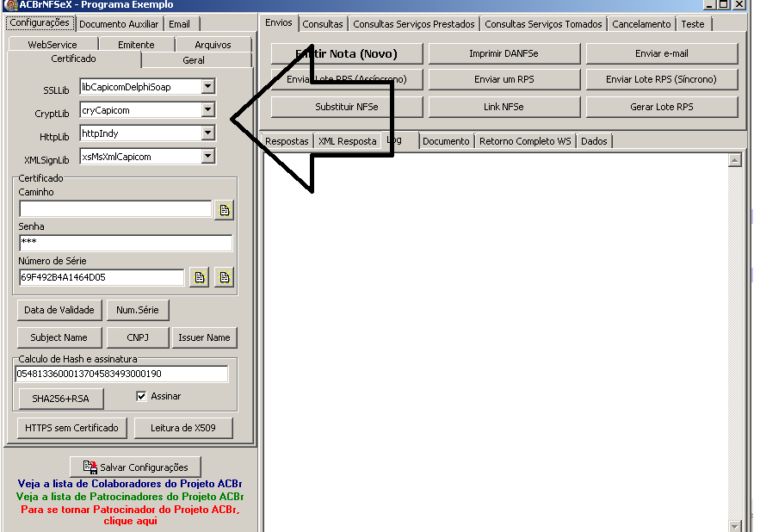Screen dimensions: 760x532
Task: Click the log scrollbar down arrow
Action: tap(735, 526)
